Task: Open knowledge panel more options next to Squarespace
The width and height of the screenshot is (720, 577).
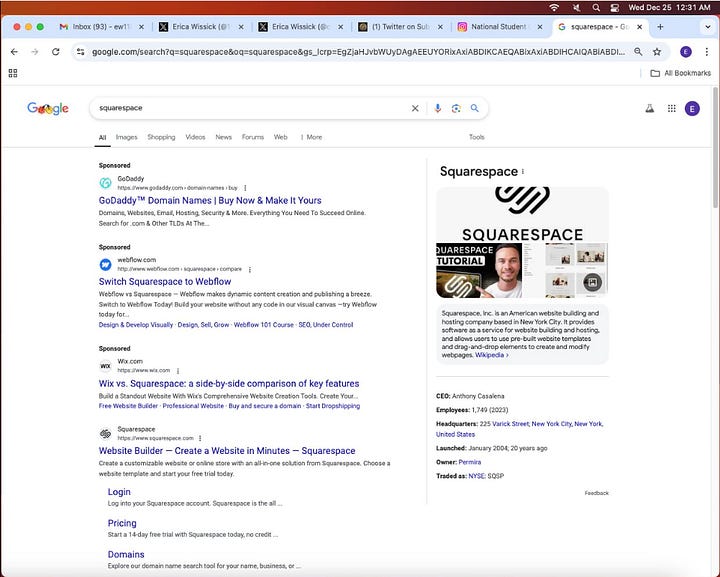Action: pos(523,172)
